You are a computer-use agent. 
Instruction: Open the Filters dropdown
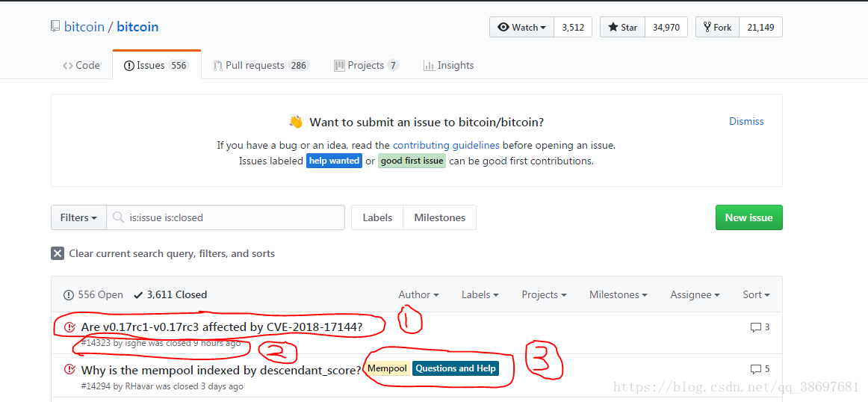(x=78, y=217)
